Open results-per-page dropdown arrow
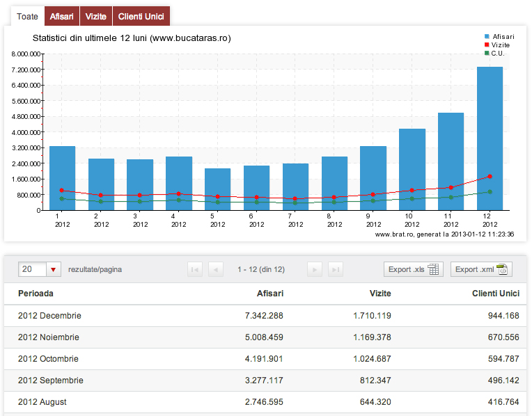Screen dimensions: 532x416 pyautogui.click(x=54, y=269)
